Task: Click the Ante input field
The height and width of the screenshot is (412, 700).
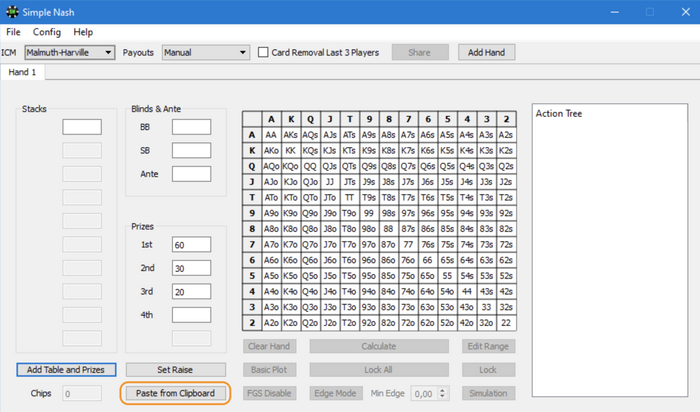Action: coord(192,174)
